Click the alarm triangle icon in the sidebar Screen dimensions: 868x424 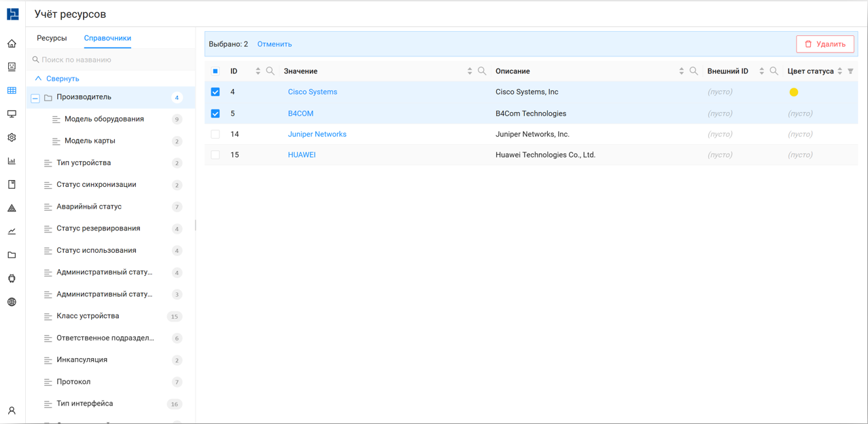[12, 208]
